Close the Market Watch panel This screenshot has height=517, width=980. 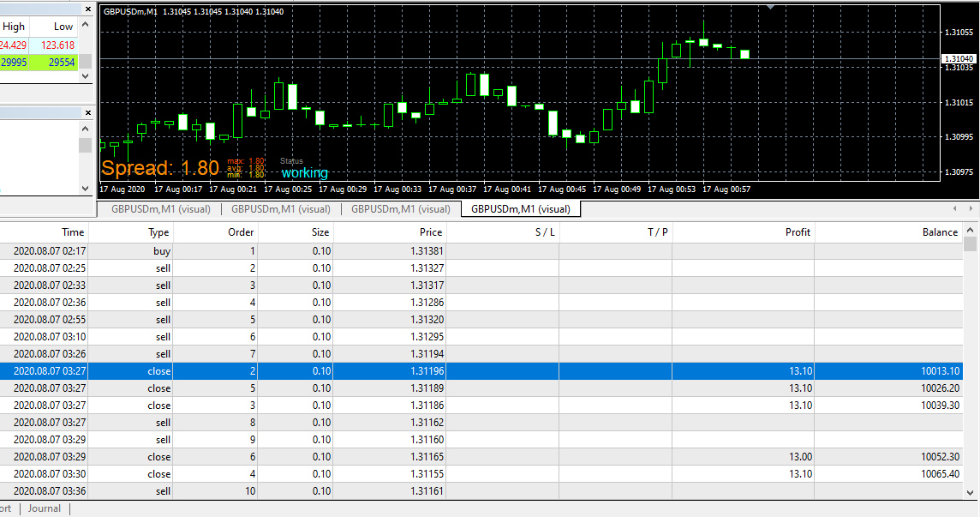(x=88, y=9)
